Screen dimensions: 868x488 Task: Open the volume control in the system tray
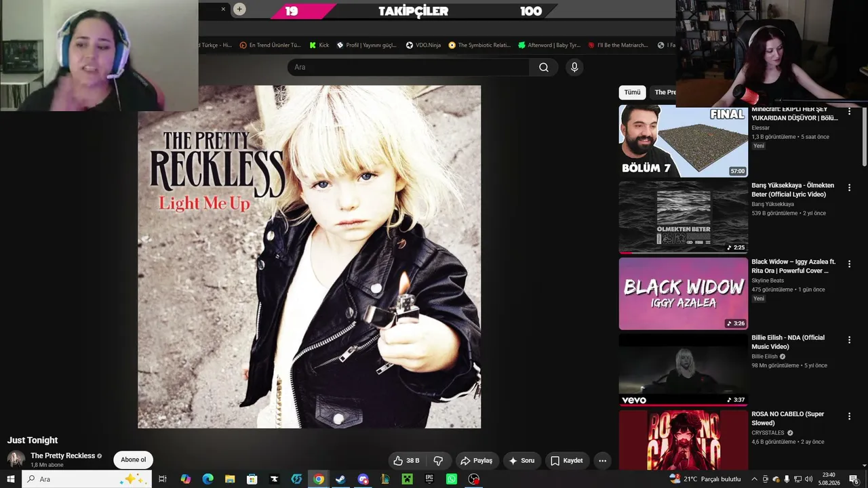pos(808,479)
